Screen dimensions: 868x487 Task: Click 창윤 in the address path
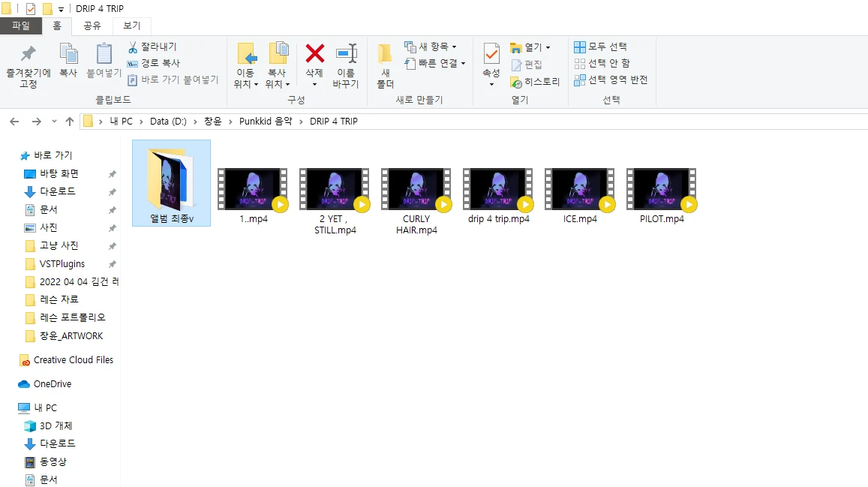[212, 122]
